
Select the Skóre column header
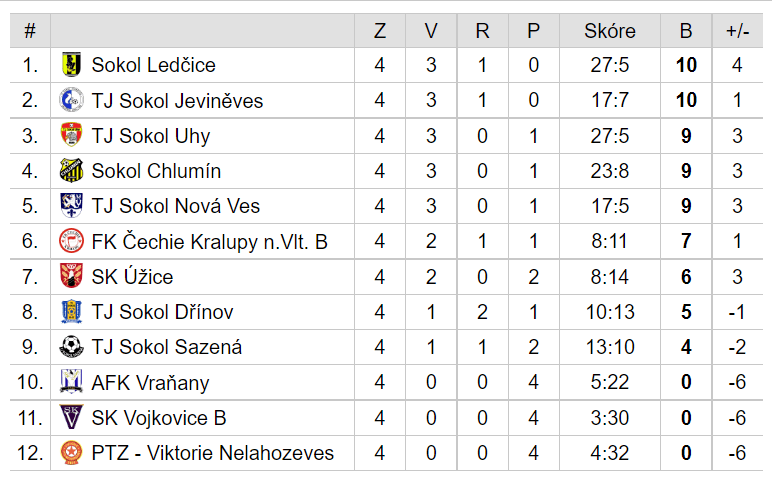pos(610,31)
